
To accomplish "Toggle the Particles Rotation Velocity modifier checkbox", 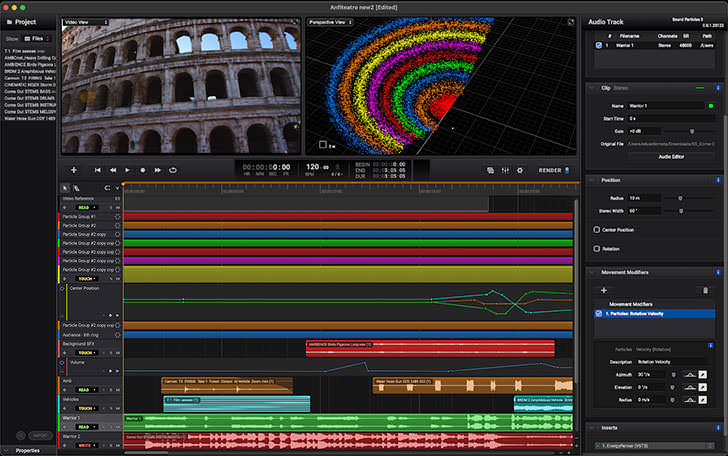I will (x=599, y=314).
